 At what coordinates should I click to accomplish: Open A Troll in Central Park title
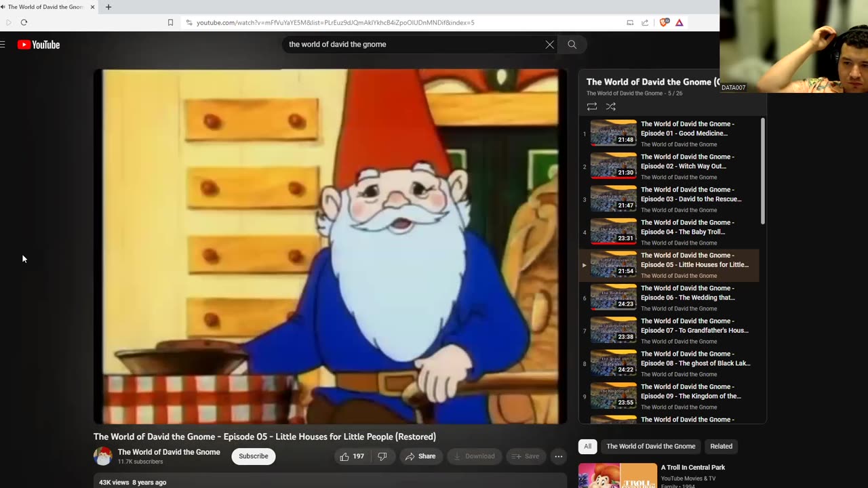[693, 467]
